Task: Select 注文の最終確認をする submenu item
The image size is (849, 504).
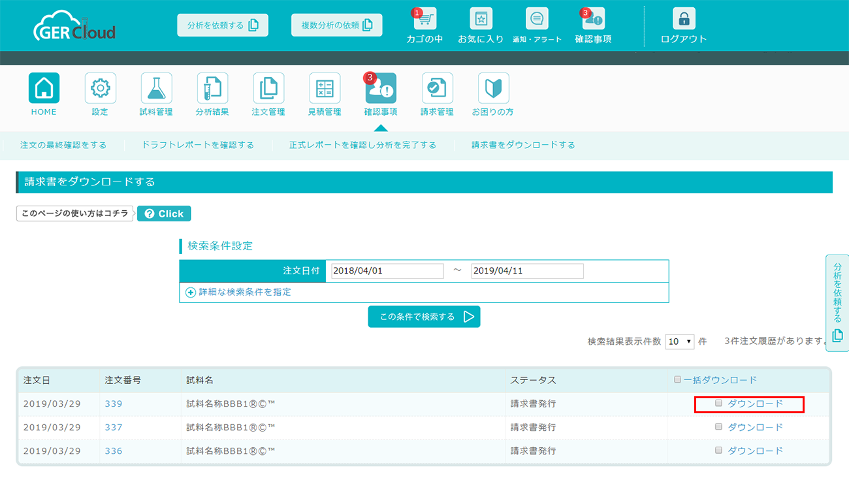Action: (x=63, y=145)
